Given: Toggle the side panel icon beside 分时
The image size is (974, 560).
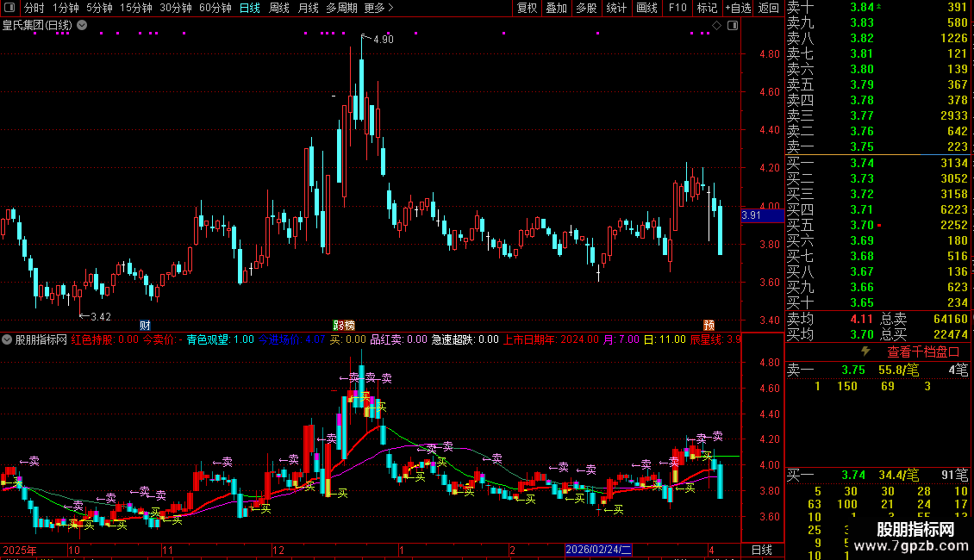Looking at the screenshot, I should pos(9,8).
